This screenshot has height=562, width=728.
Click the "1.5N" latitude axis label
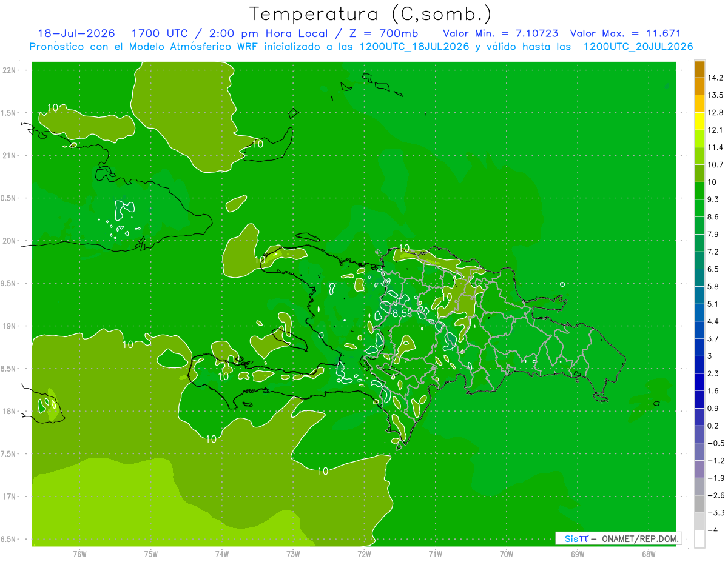[9, 113]
